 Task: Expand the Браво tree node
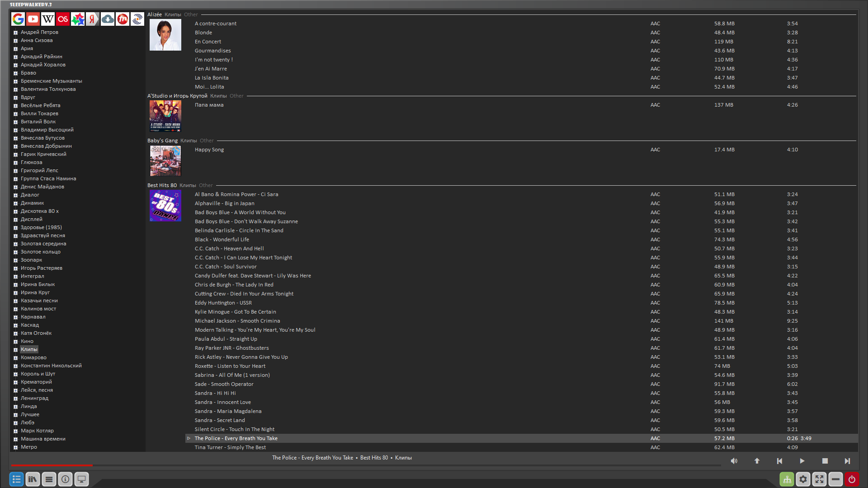[x=15, y=73]
